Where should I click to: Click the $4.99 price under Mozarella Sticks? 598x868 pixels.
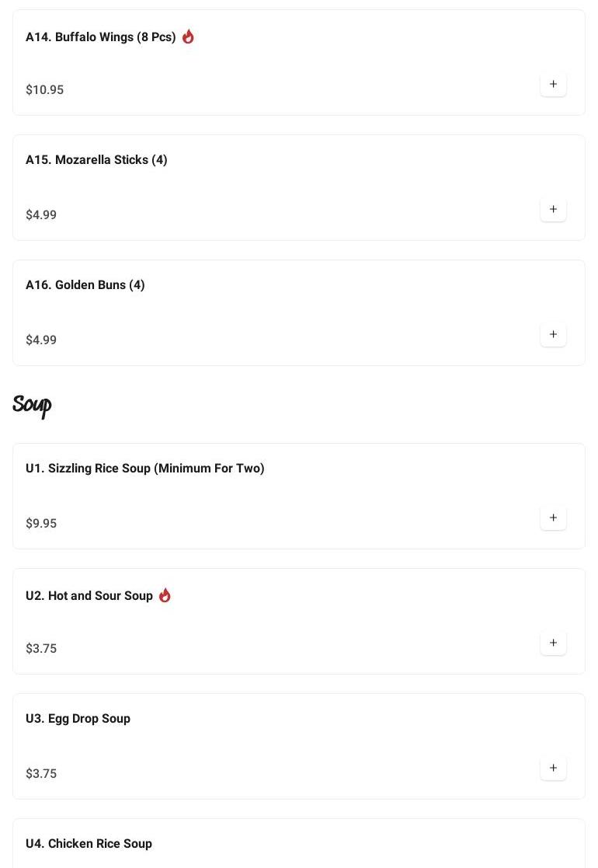tap(41, 215)
